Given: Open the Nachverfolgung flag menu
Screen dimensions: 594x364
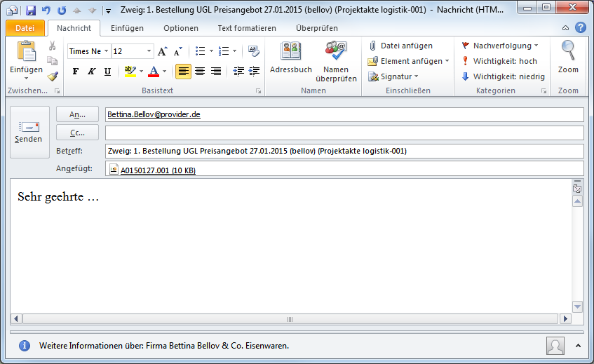Looking at the screenshot, I should tap(500, 46).
